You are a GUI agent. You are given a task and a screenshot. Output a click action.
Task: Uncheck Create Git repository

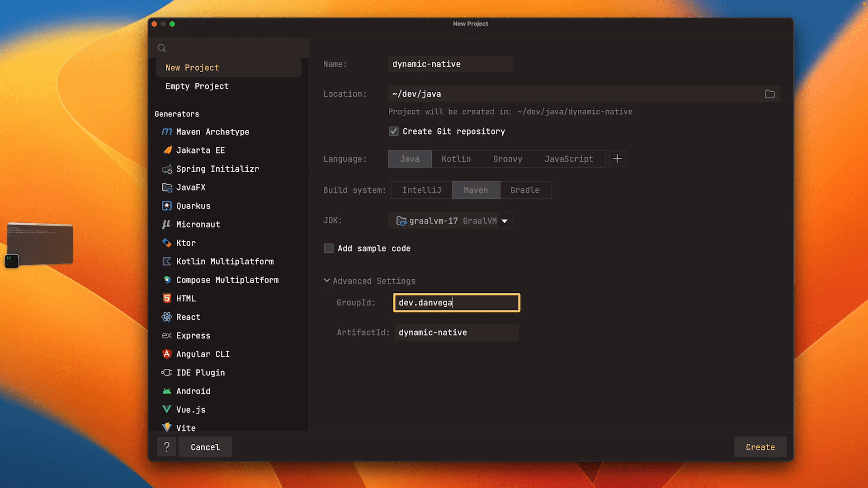tap(393, 131)
